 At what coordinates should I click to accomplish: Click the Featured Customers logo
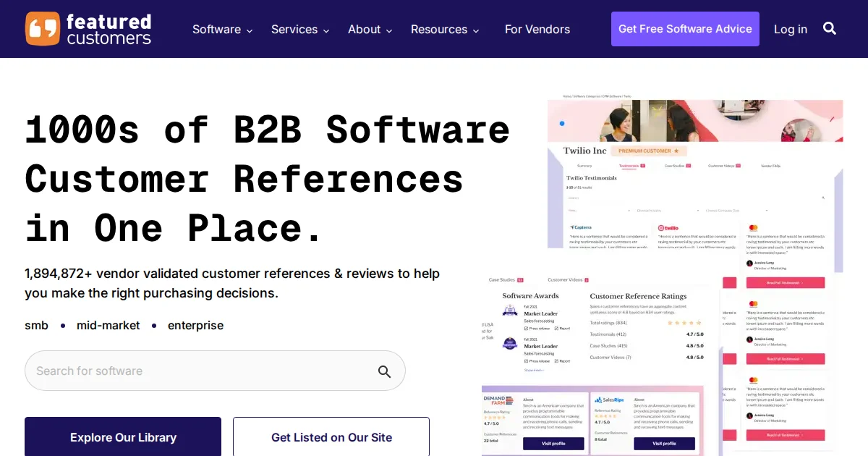coord(88,29)
